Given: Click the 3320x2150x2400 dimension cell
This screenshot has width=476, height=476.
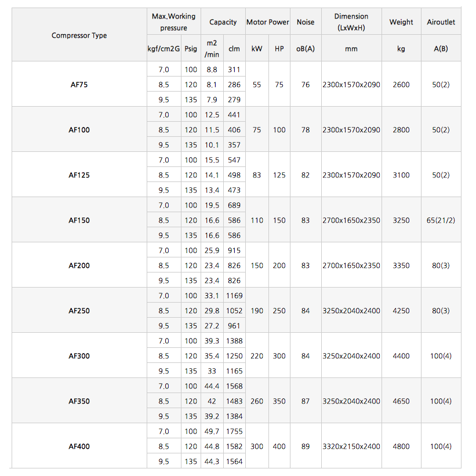Looking at the screenshot, I should pos(351,446).
